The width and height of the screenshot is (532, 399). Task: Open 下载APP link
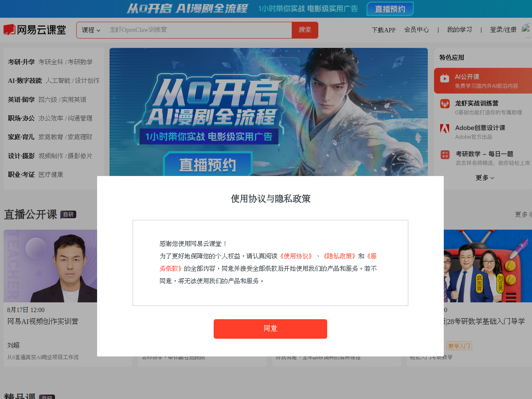[x=383, y=30]
